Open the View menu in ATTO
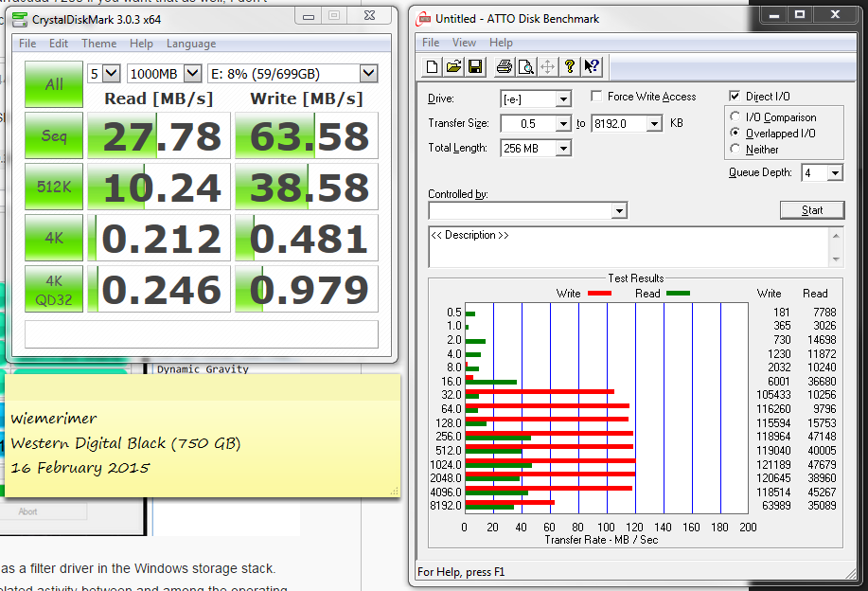 [464, 43]
